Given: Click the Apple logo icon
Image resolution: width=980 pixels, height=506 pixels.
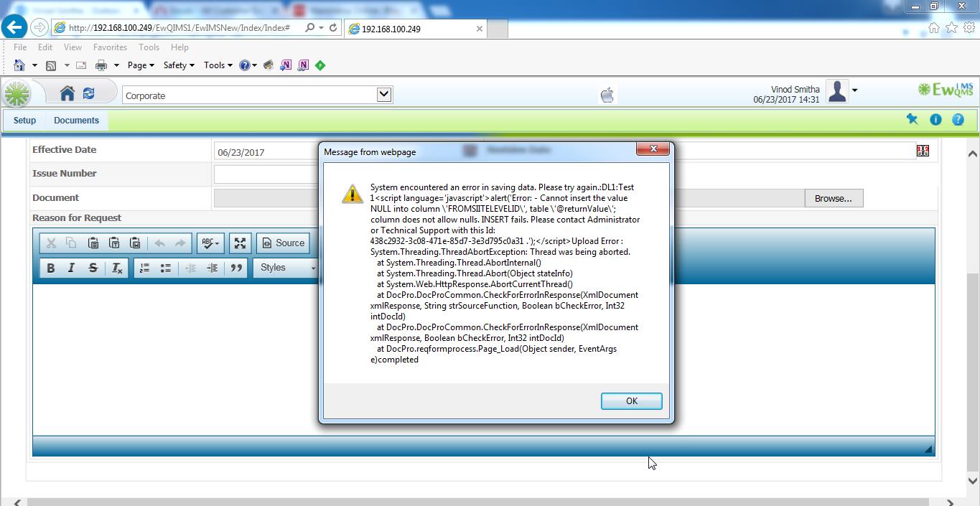Looking at the screenshot, I should (607, 95).
